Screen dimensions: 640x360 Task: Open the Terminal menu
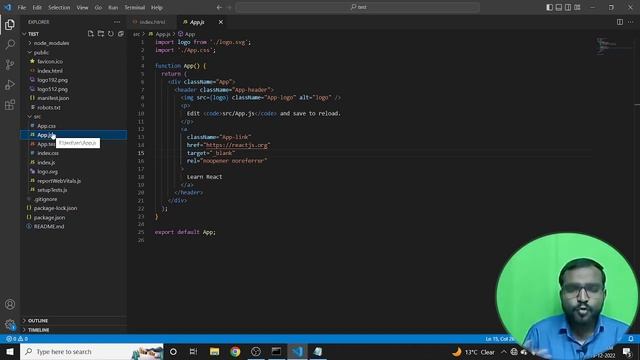[135, 7]
